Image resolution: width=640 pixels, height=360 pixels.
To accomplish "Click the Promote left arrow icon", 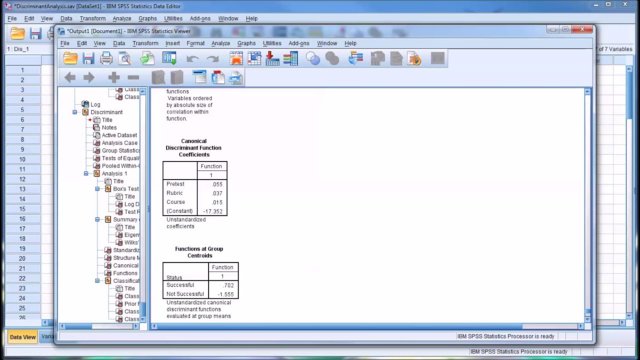I will [x=70, y=77].
